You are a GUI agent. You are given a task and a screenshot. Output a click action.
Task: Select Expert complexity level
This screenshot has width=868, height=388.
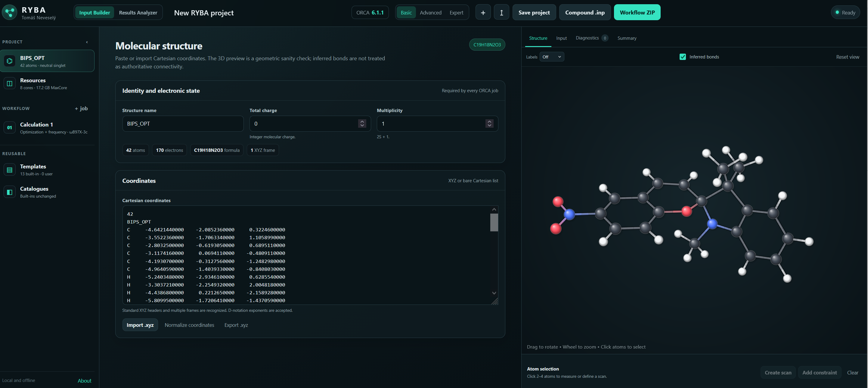tap(456, 12)
